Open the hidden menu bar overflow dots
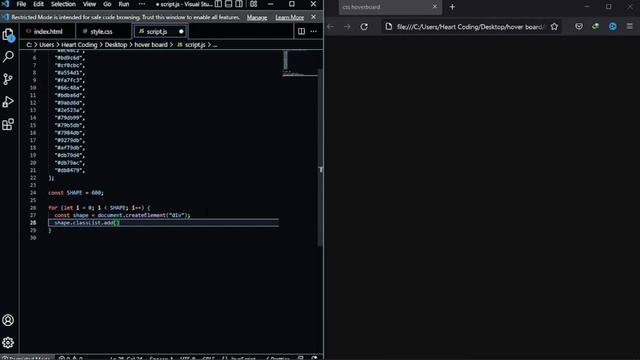640x360 pixels. click(x=142, y=4)
